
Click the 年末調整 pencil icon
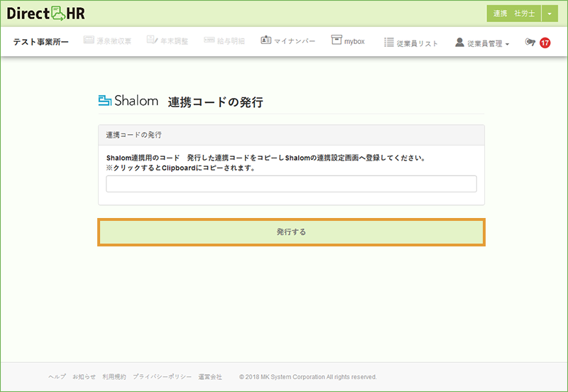pyautogui.click(x=152, y=40)
